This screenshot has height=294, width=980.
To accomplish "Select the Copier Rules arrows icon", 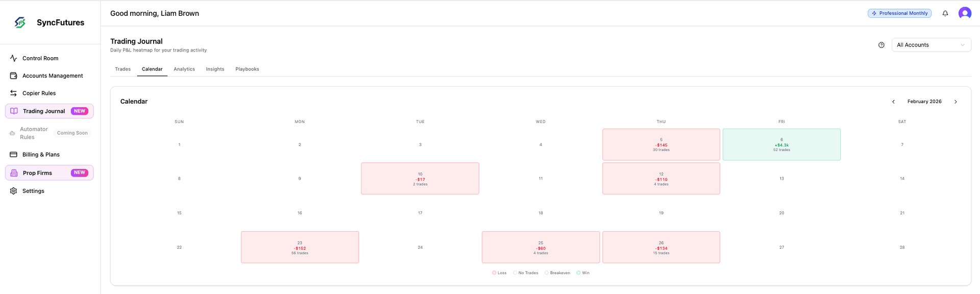I will coord(13,93).
